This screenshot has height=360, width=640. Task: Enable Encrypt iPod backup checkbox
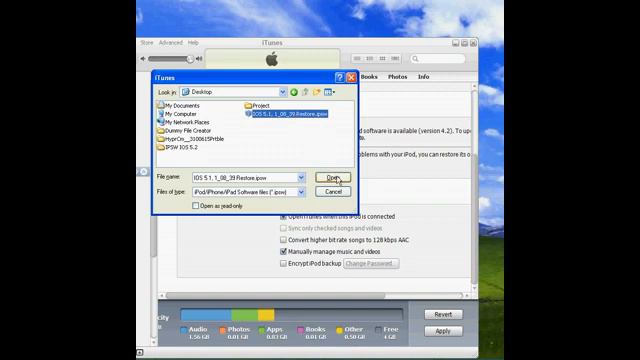tap(283, 263)
